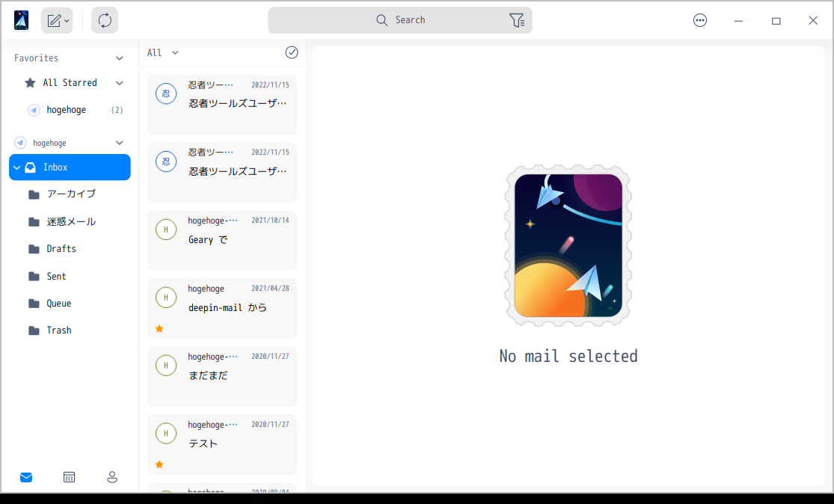Open the テスト message from 2020/11/27
This screenshot has width=834, height=504.
pyautogui.click(x=222, y=444)
